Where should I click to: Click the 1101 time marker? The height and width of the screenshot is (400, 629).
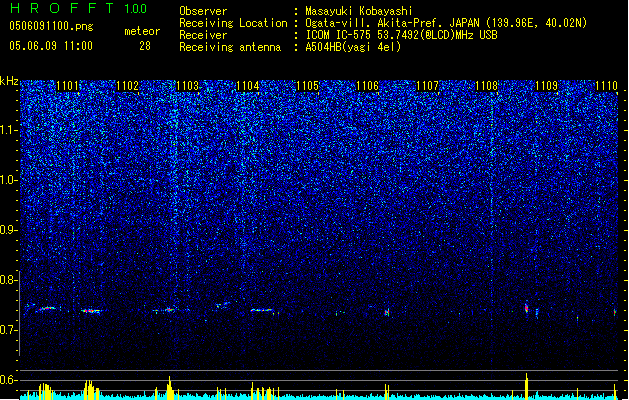tap(67, 86)
